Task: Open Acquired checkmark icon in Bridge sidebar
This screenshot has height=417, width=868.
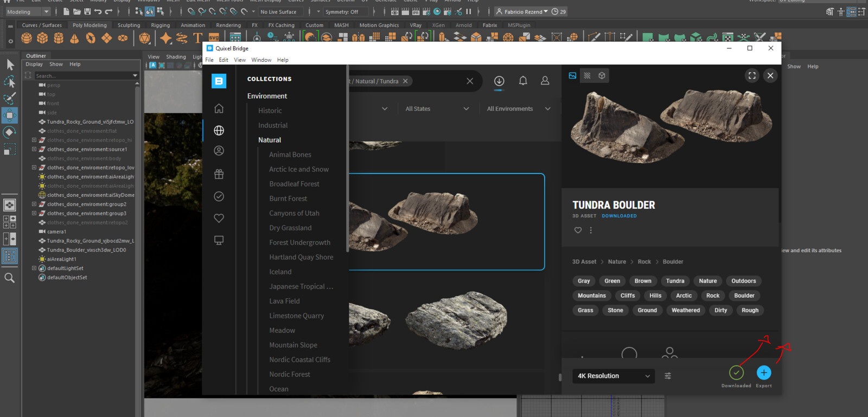Action: [219, 196]
